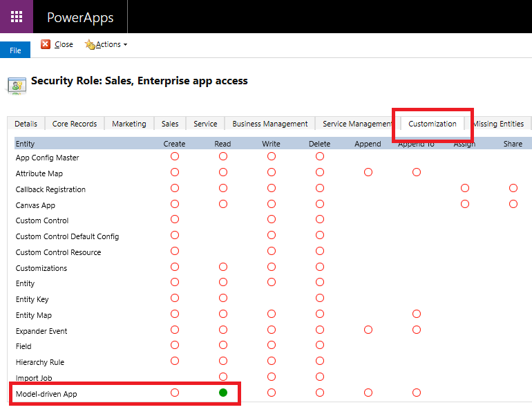This screenshot has width=532, height=414.
Task: Toggle Canvas App Share privilege circle
Action: click(x=513, y=204)
